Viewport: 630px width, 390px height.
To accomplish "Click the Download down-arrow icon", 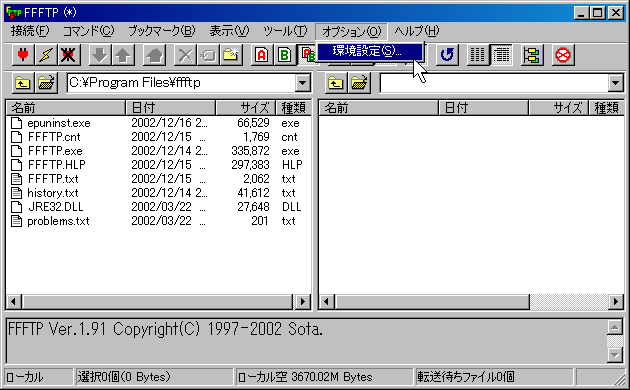I will pyautogui.click(x=100, y=55).
